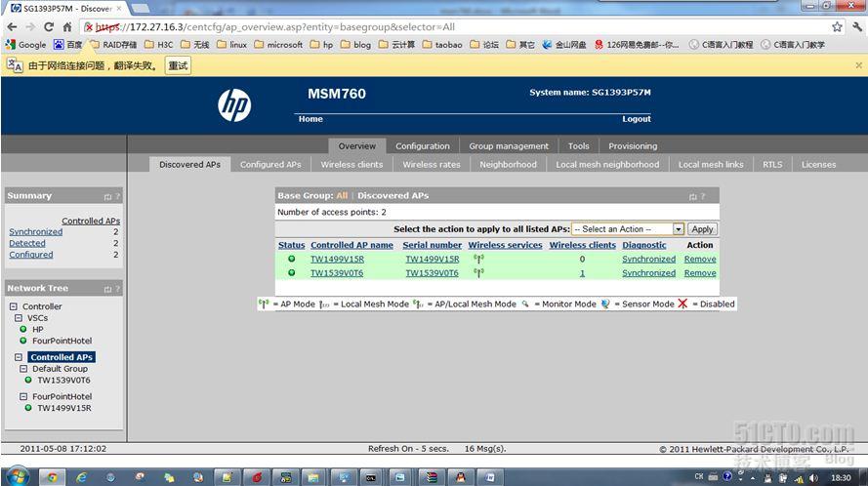Click the All base group link
The height and width of the screenshot is (486, 868).
[x=342, y=195]
